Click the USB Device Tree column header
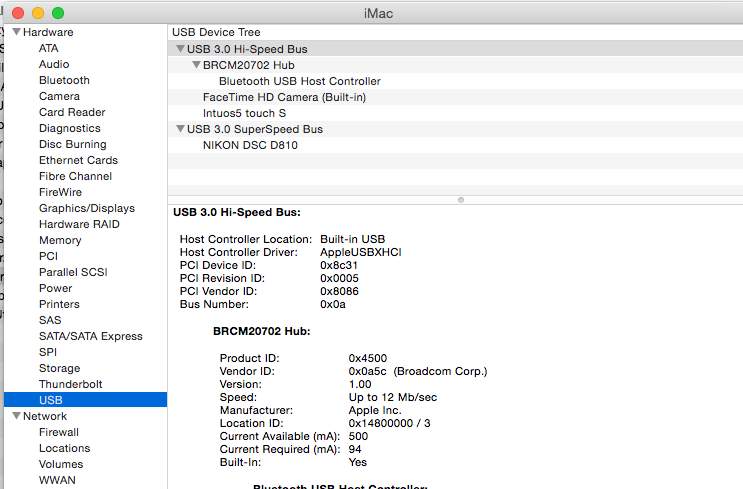This screenshot has width=743, height=489. click(216, 32)
